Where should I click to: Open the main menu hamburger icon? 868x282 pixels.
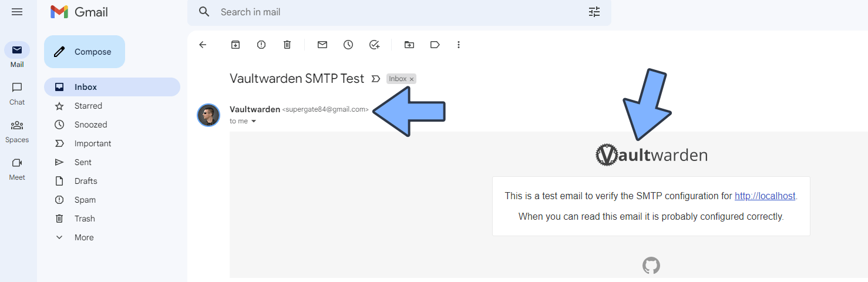[x=17, y=12]
